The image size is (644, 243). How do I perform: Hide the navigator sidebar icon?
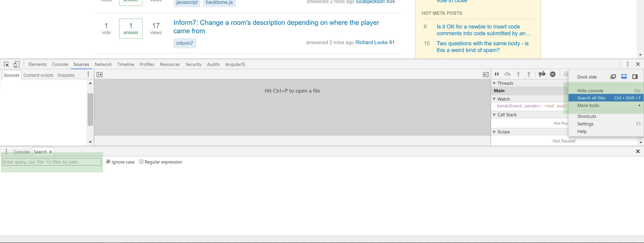point(100,74)
